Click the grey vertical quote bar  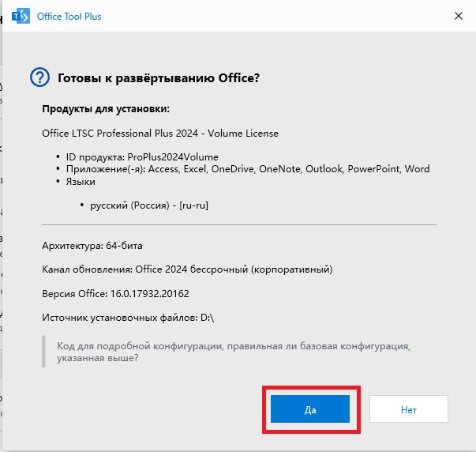pyautogui.click(x=43, y=352)
